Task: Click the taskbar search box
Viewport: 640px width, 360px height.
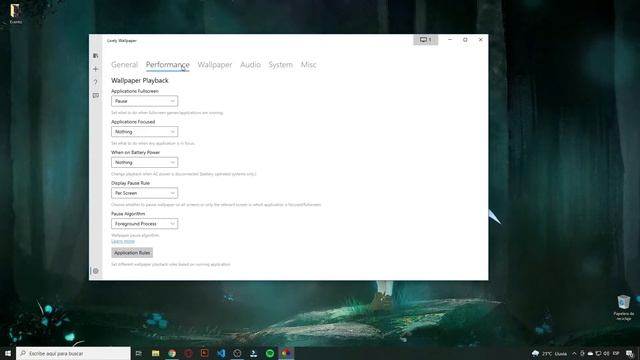Action: click(x=73, y=353)
